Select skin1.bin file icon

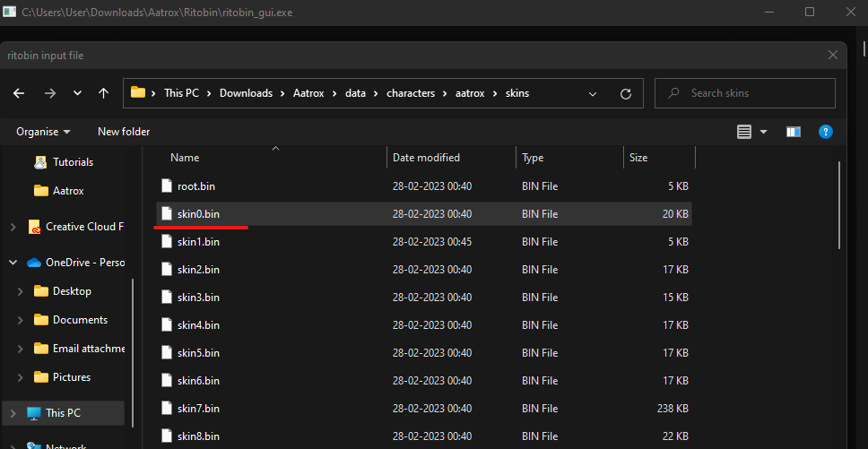point(167,242)
